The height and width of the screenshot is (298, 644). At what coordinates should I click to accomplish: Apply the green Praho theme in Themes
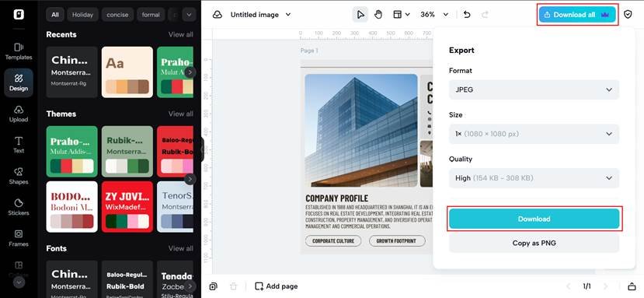click(72, 152)
